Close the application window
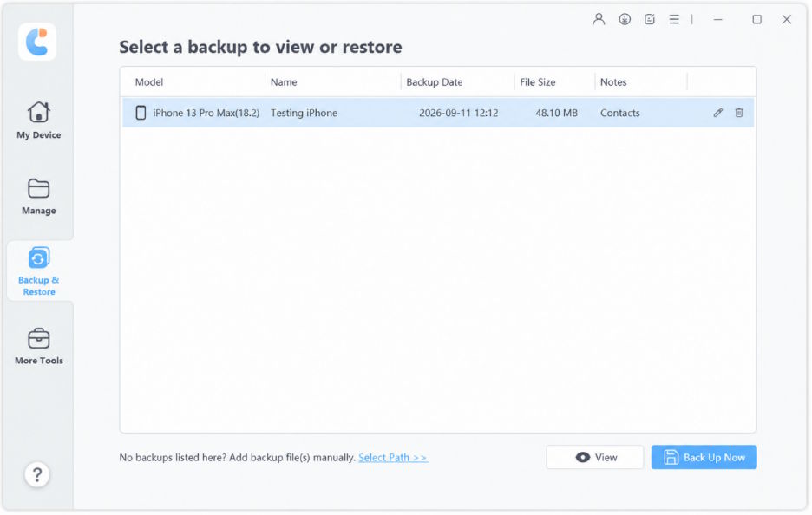The width and height of the screenshot is (812, 515). 787,20
